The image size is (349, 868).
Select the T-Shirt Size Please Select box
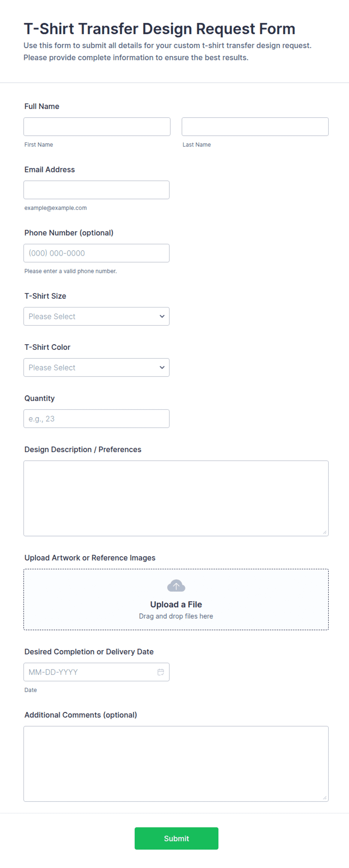point(96,316)
